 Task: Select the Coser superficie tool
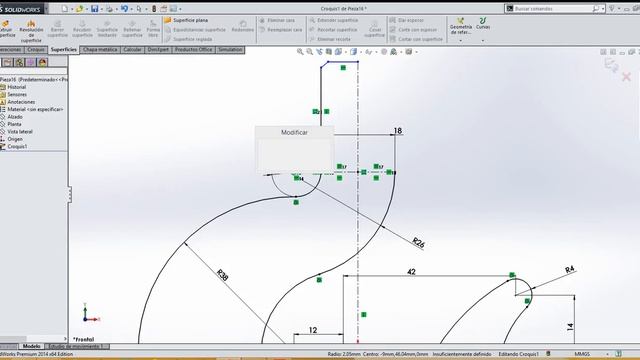(x=374, y=29)
